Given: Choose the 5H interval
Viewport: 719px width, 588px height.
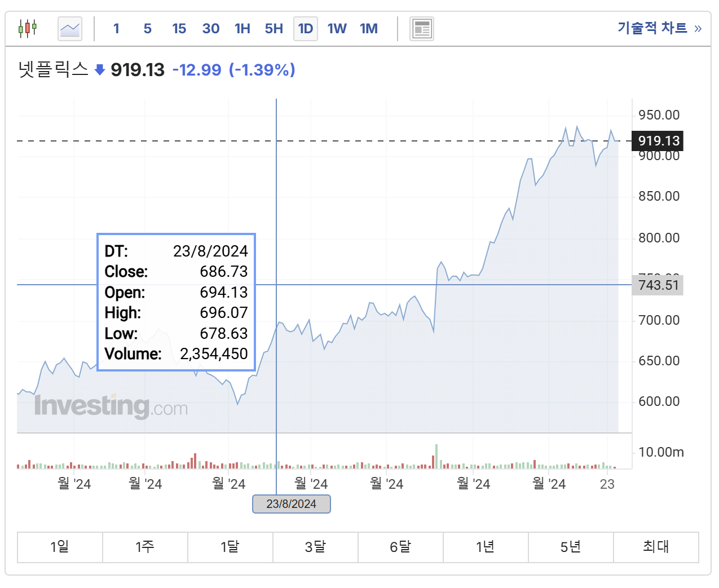Looking at the screenshot, I should pos(274,28).
